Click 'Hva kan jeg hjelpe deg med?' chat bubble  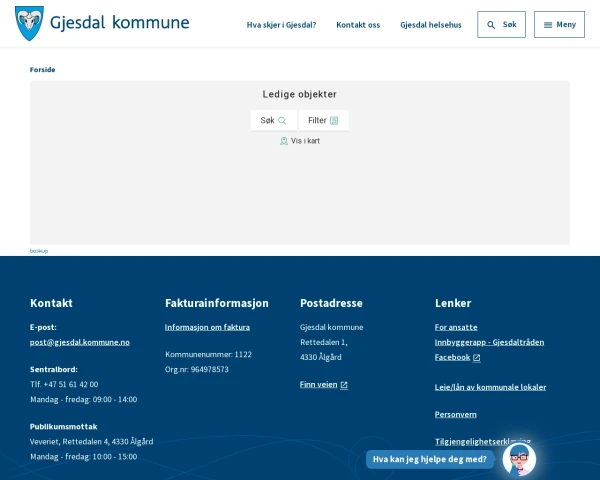[430, 459]
